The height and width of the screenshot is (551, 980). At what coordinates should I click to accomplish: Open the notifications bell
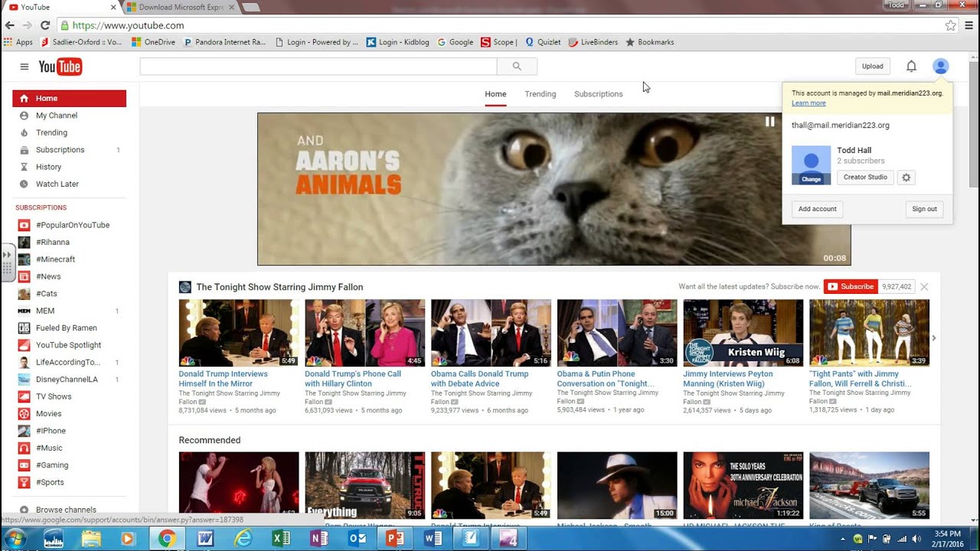click(911, 67)
